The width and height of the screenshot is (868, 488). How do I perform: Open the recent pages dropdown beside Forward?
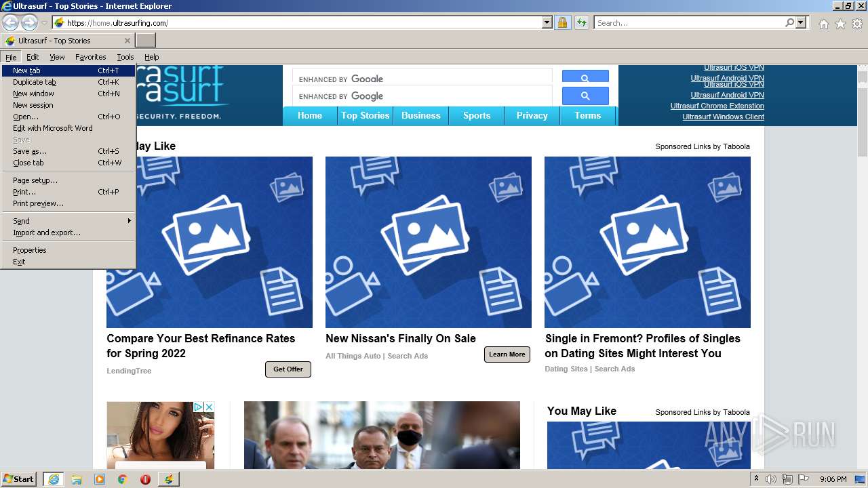point(45,23)
